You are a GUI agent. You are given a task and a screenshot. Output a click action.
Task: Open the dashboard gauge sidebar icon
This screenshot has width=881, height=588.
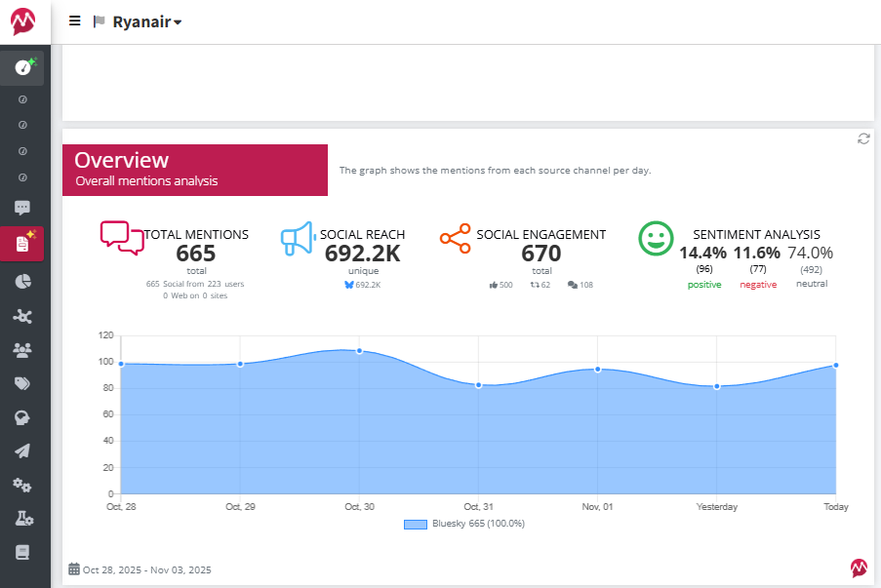pos(22,67)
